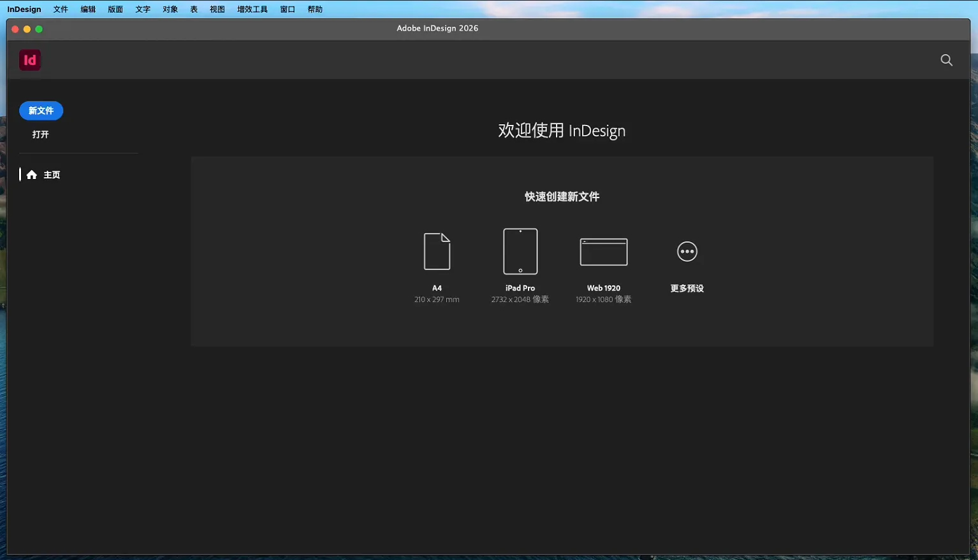This screenshot has width=978, height=560.
Task: Click the 新文件 button
Action: (41, 110)
